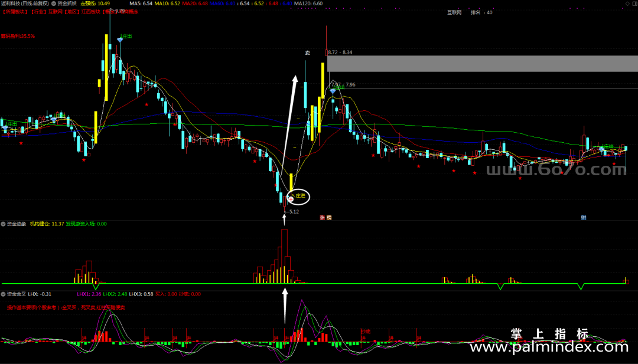The height and width of the screenshot is (364, 638).
Task: Click 筹码盈利:35.5% text
Action: click(x=18, y=36)
